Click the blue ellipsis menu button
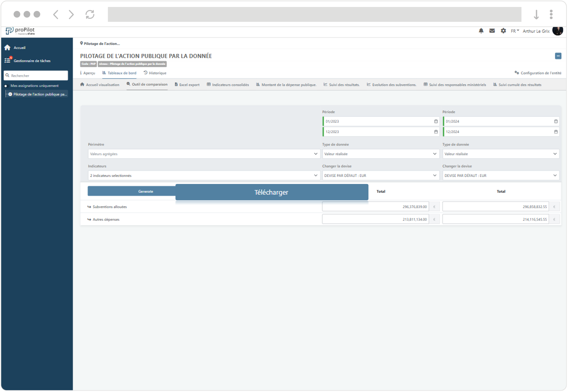 (558, 56)
